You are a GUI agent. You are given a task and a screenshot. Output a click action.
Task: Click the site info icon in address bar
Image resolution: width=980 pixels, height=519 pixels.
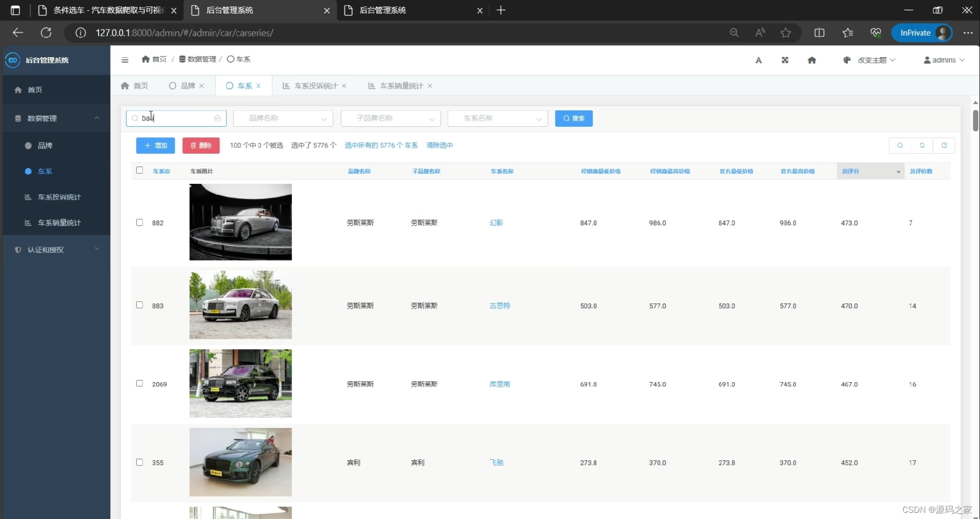click(x=81, y=33)
